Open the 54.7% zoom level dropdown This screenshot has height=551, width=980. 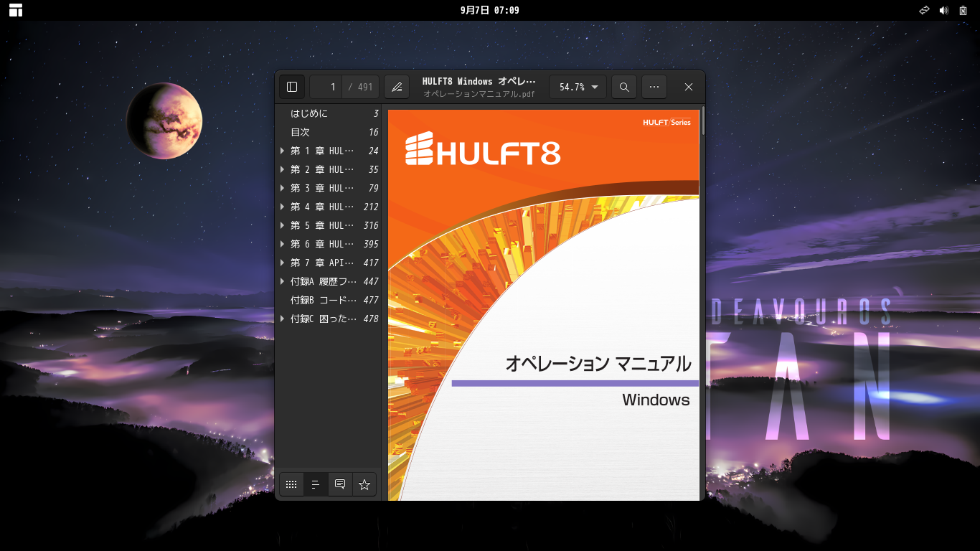(578, 87)
